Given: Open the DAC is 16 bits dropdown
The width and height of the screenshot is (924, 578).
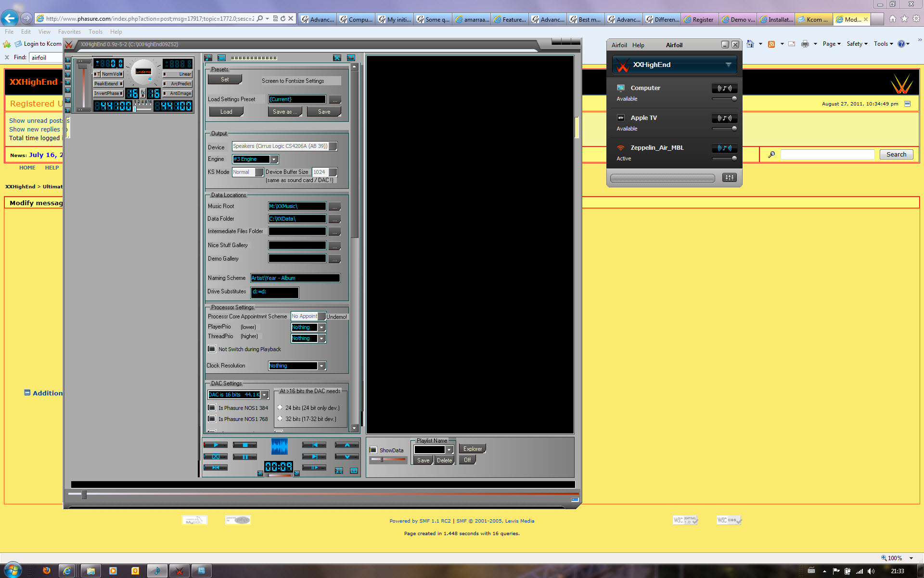Looking at the screenshot, I should tap(264, 395).
